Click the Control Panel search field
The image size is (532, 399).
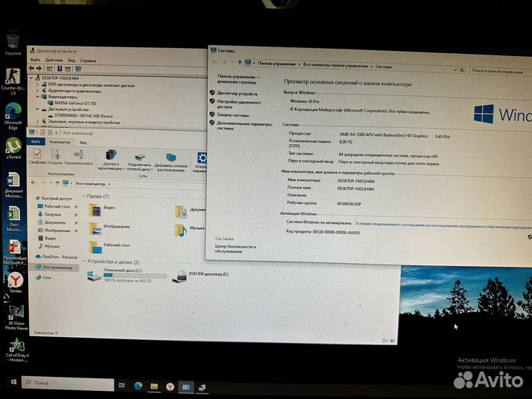click(x=500, y=71)
